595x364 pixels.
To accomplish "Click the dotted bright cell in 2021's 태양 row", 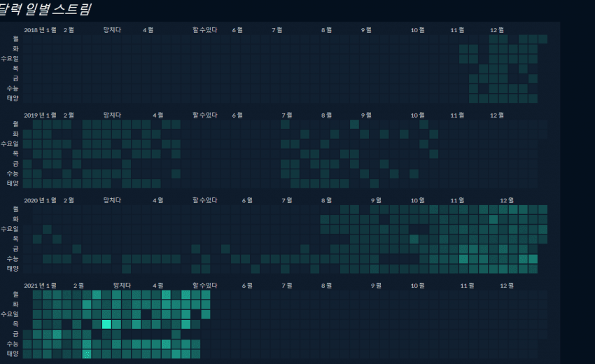I will click(87, 353).
